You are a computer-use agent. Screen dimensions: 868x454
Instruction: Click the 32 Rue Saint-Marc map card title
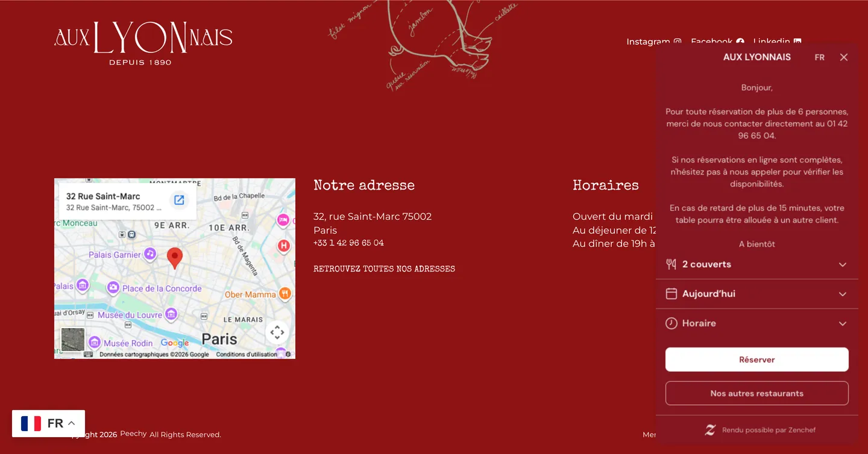(x=103, y=196)
